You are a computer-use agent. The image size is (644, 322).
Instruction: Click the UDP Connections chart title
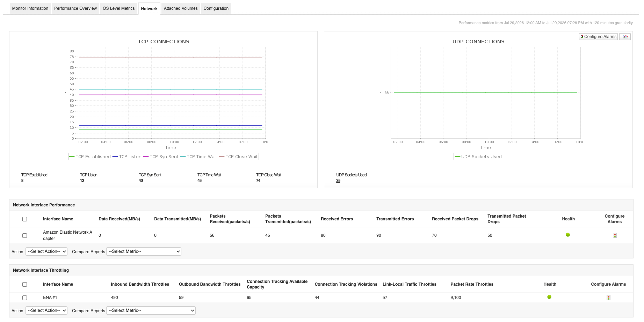478,42
